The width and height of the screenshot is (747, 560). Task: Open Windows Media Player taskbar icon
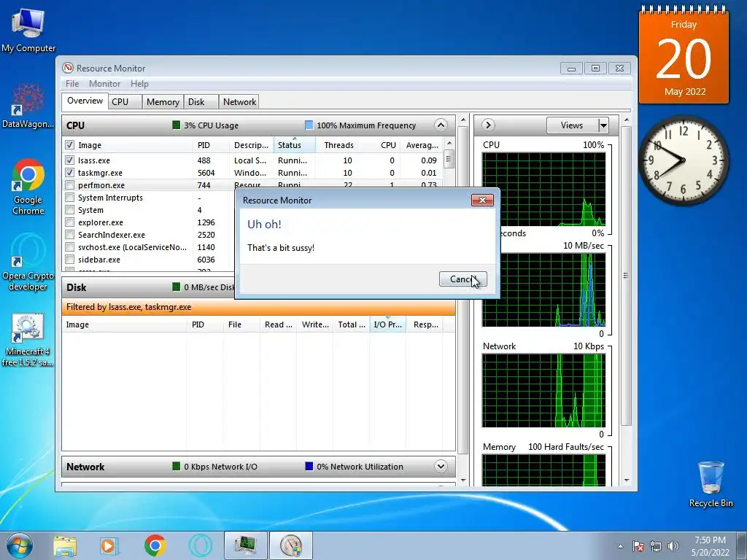109,545
